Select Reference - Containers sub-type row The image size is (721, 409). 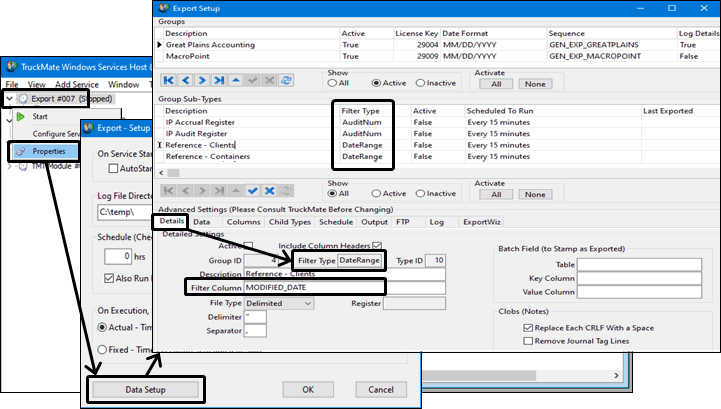pyautogui.click(x=437, y=156)
